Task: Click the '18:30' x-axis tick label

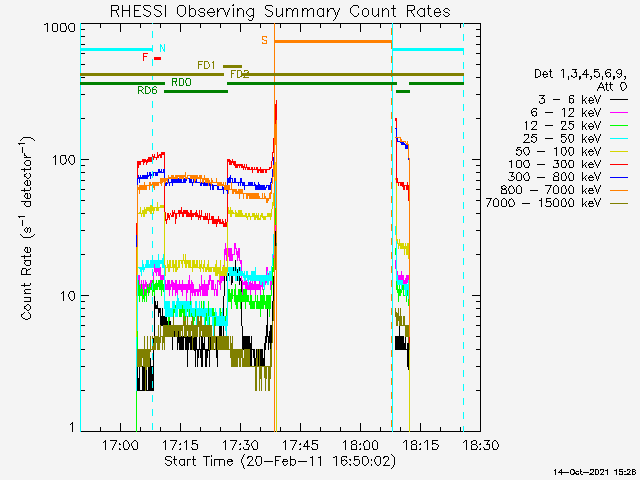Action: 480,445
